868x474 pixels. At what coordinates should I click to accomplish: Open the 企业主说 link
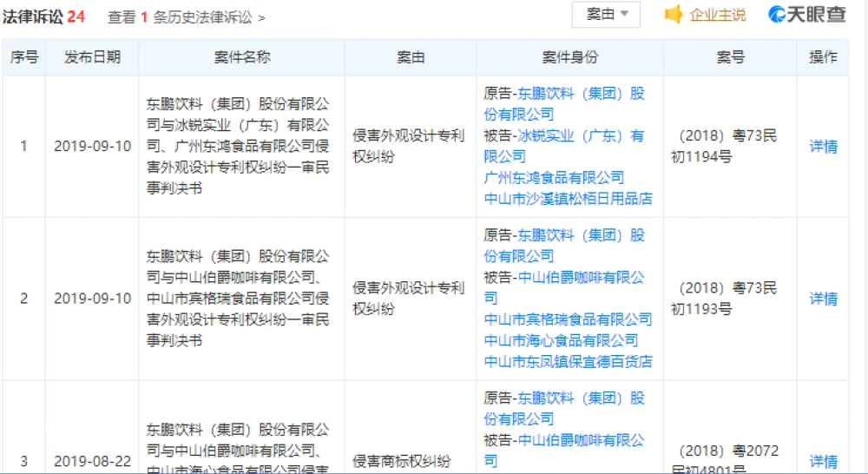tap(718, 15)
